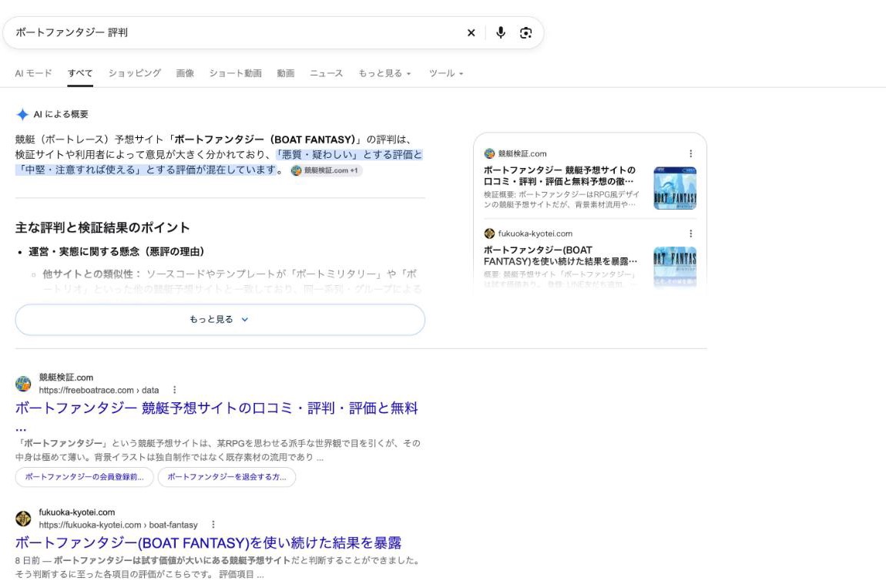This screenshot has width=886, height=588.
Task: Select the すべて tab
Action: [80, 73]
